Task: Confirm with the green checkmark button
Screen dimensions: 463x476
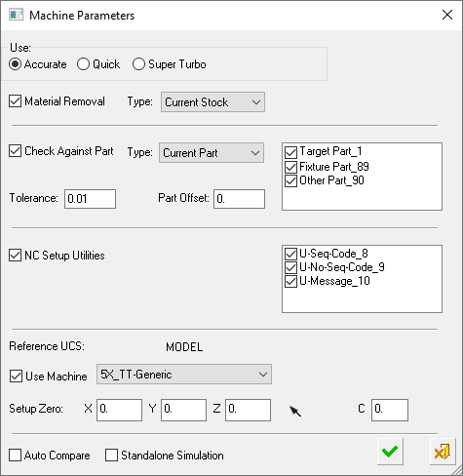Action: (390, 452)
